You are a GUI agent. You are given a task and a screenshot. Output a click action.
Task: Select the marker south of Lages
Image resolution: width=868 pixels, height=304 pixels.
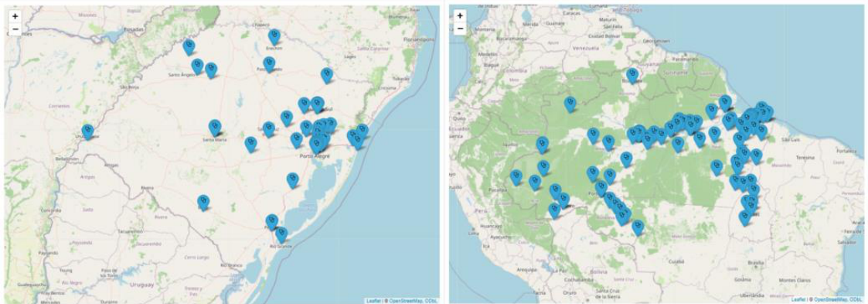click(327, 75)
